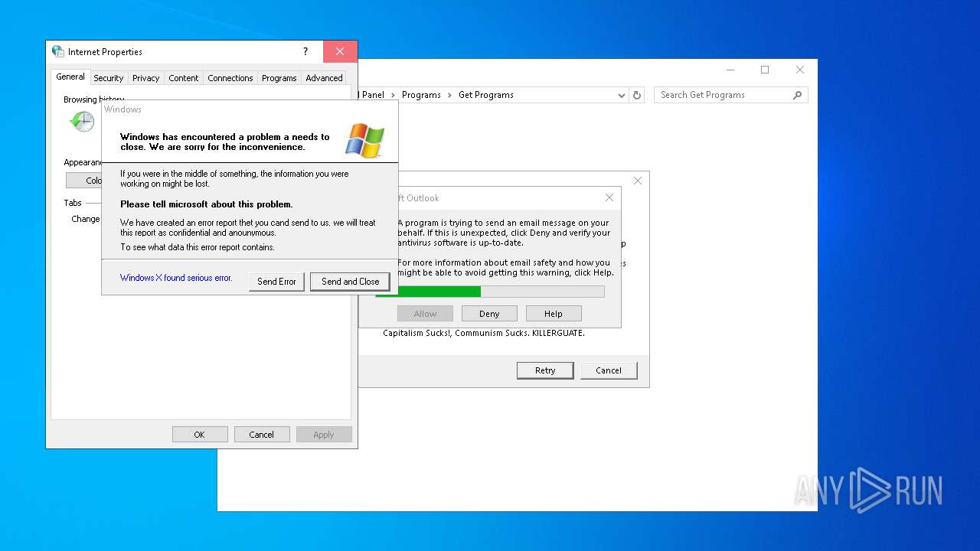The height and width of the screenshot is (551, 980).
Task: Click Deny in the Outlook warning
Action: coord(489,314)
